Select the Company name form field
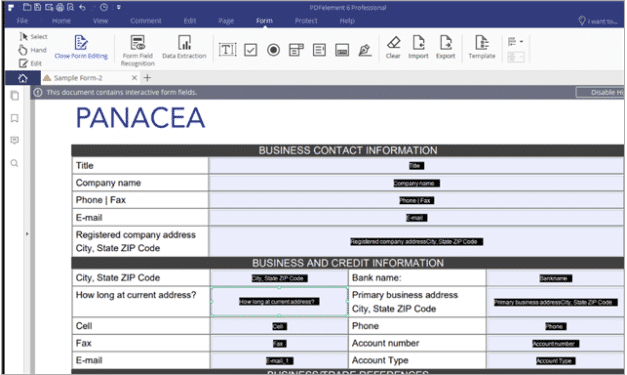Image resolution: width=627 pixels, height=375 pixels. [x=416, y=183]
